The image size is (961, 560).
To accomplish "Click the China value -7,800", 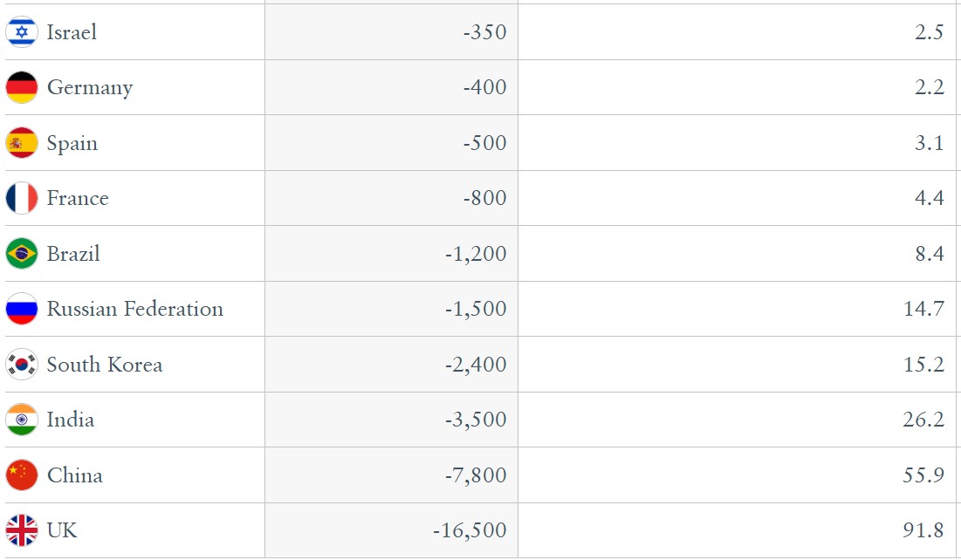I will (476, 475).
